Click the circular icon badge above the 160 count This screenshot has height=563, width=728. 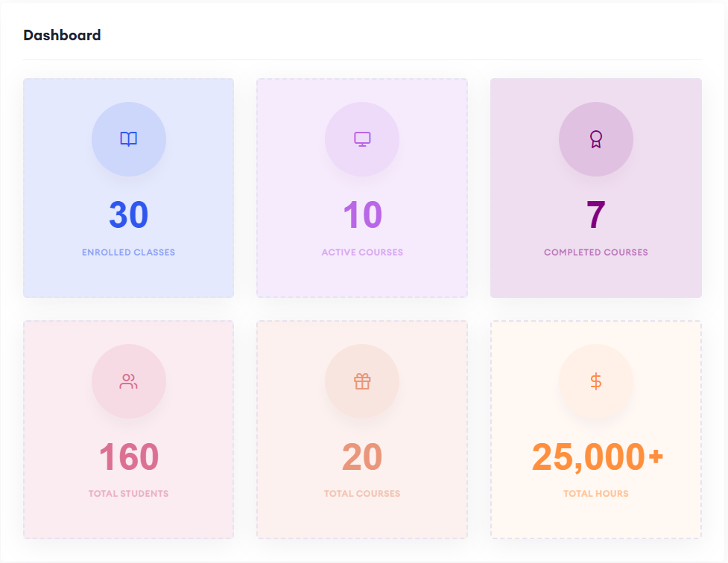click(129, 381)
